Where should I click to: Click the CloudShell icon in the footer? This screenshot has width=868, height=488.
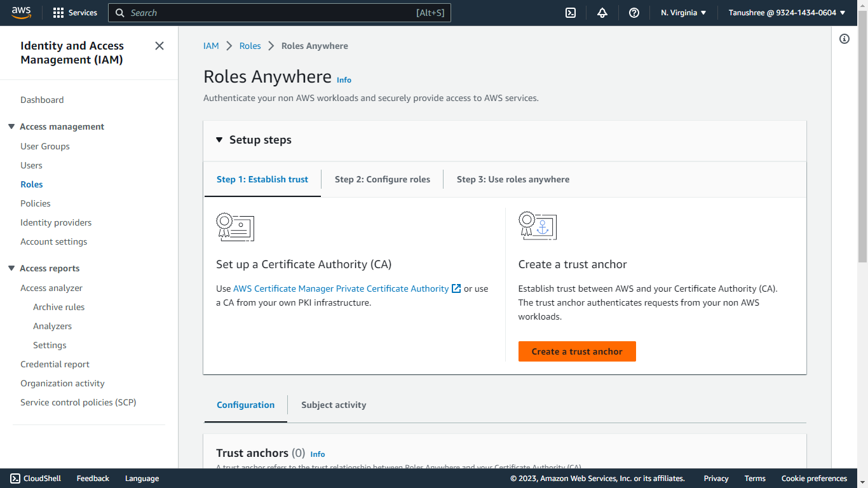click(x=15, y=478)
